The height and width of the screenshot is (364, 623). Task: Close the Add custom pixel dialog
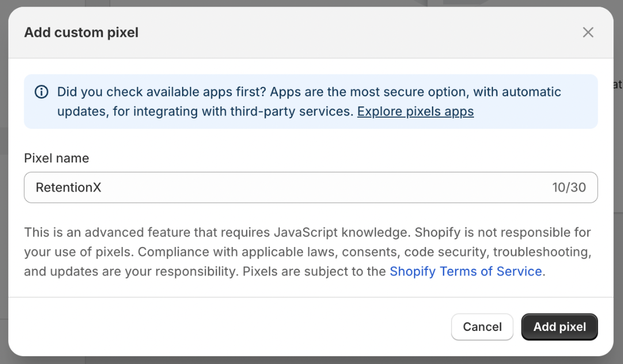click(x=588, y=32)
